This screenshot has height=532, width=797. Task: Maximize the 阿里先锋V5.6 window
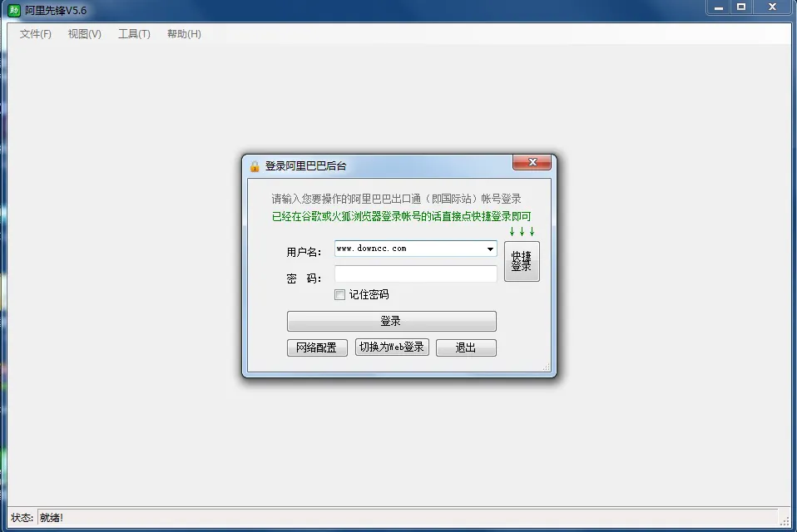[741, 7]
